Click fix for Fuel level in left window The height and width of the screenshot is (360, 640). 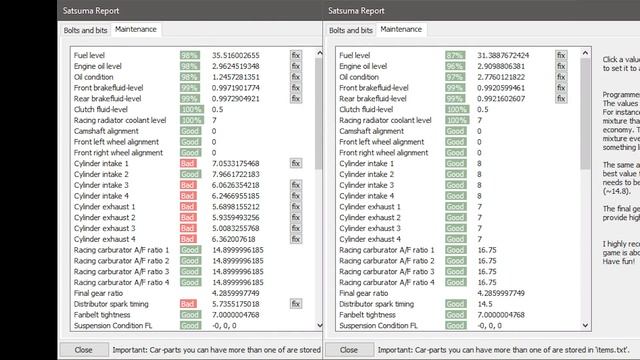pyautogui.click(x=296, y=55)
